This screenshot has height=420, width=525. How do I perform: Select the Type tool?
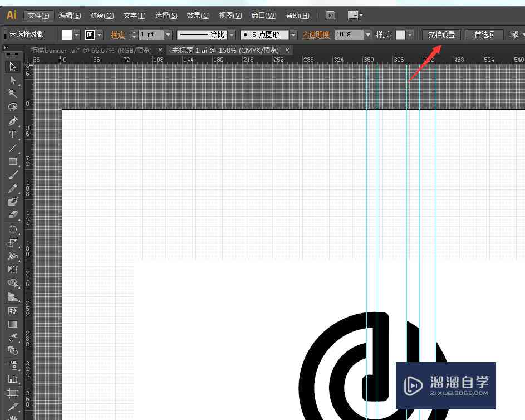[13, 135]
